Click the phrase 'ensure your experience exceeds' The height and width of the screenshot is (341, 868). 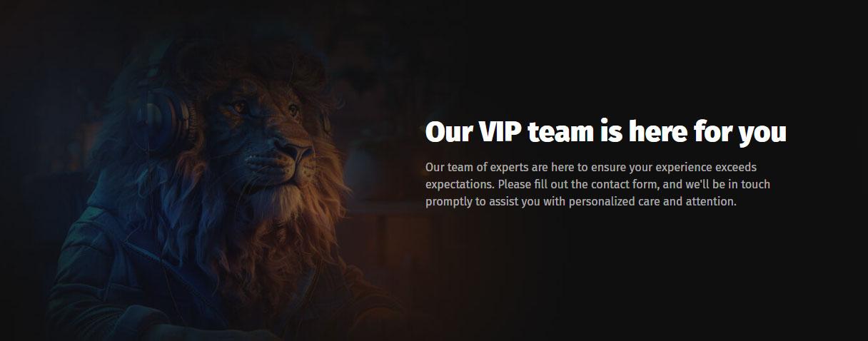[672, 168]
